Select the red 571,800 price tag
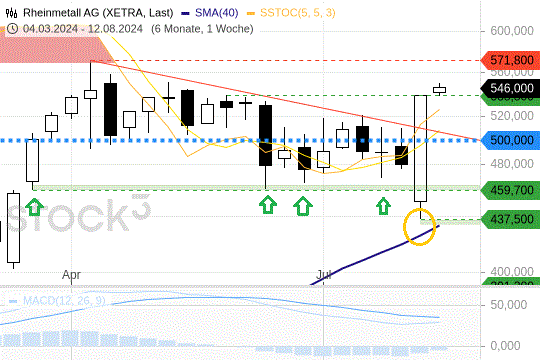Screen dimensions: 540x360 pos(510,60)
